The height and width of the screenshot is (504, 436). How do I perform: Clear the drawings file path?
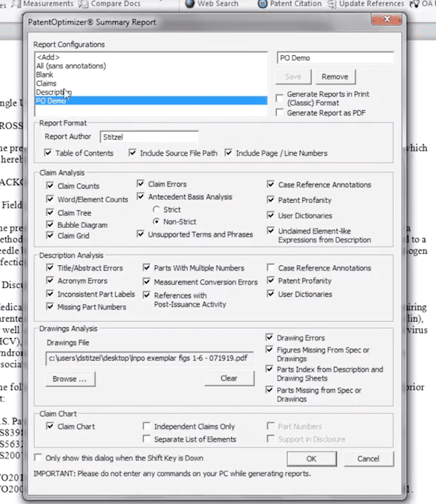pos(229,378)
